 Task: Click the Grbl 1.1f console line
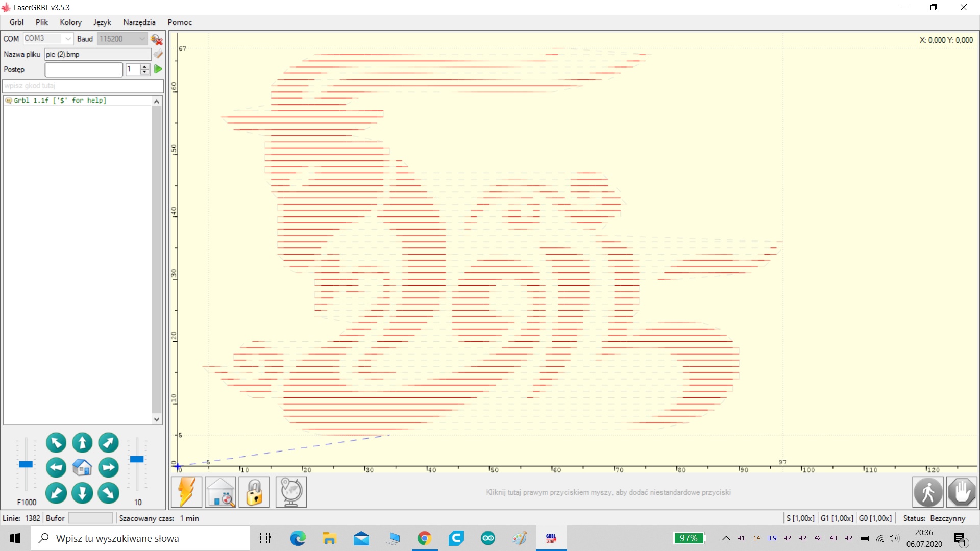tap(60, 101)
